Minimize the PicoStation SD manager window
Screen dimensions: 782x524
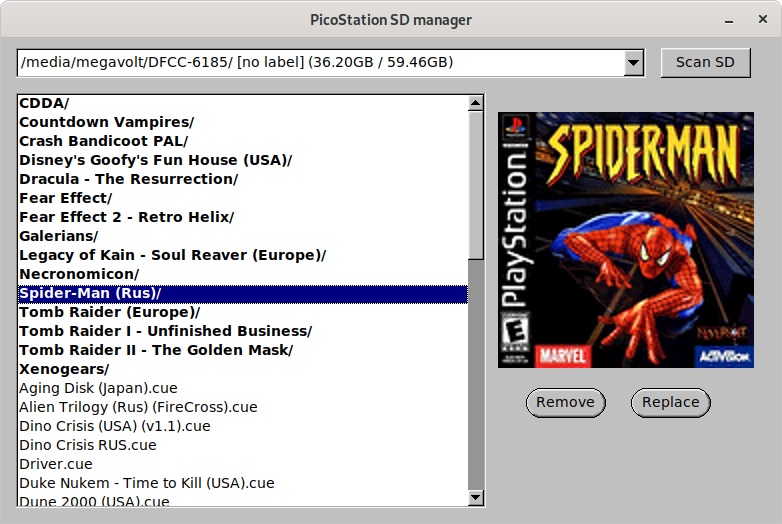point(729,20)
